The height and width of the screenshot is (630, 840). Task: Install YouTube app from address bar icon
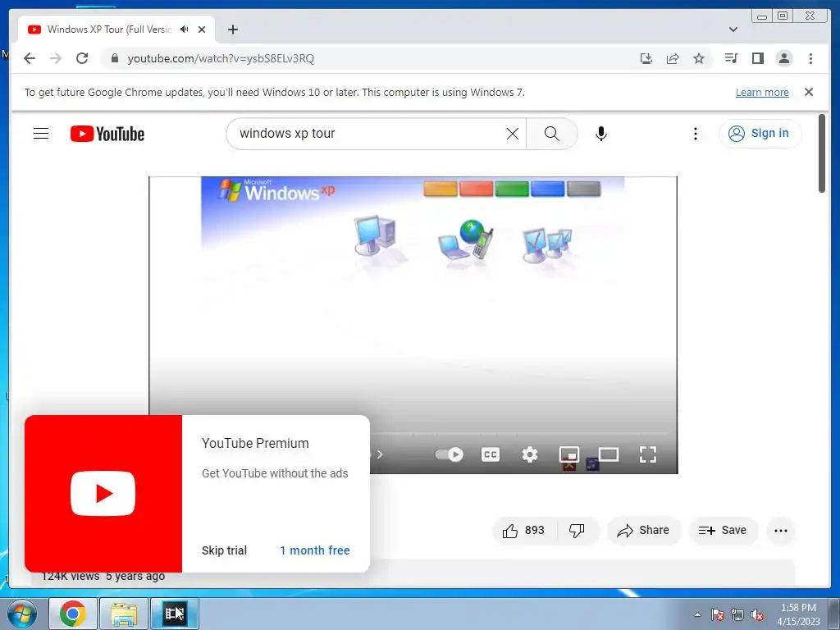pos(646,58)
